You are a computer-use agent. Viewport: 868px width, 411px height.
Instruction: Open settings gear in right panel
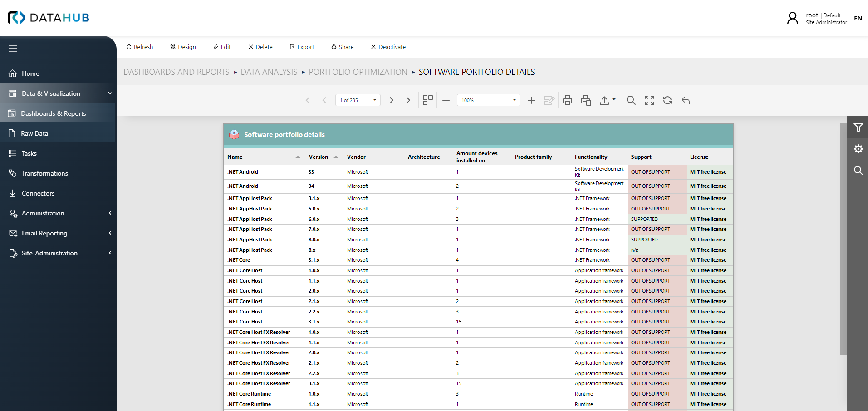pyautogui.click(x=858, y=149)
